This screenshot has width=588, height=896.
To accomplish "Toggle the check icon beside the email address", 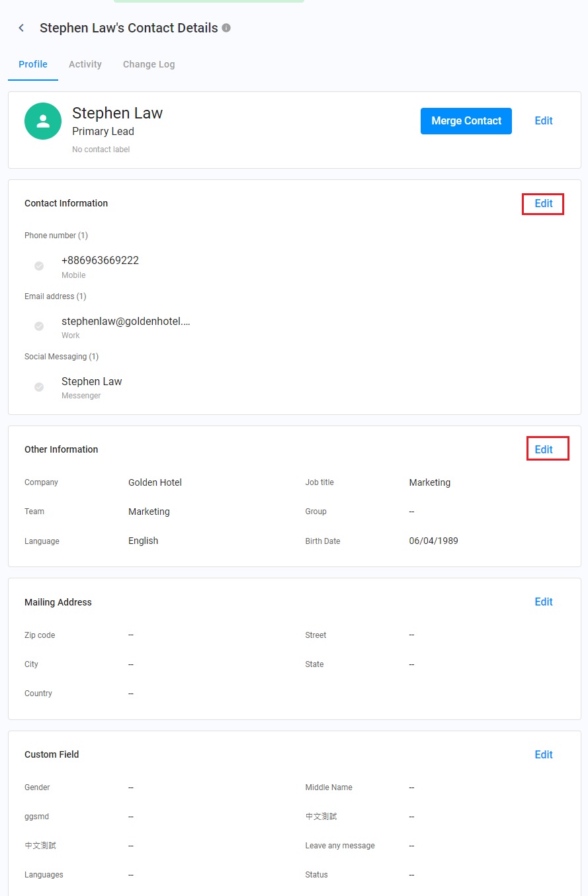I will (x=39, y=326).
